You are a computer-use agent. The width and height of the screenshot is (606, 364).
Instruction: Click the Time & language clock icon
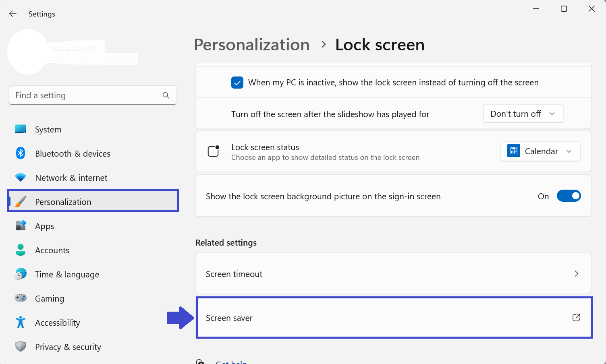tap(21, 274)
